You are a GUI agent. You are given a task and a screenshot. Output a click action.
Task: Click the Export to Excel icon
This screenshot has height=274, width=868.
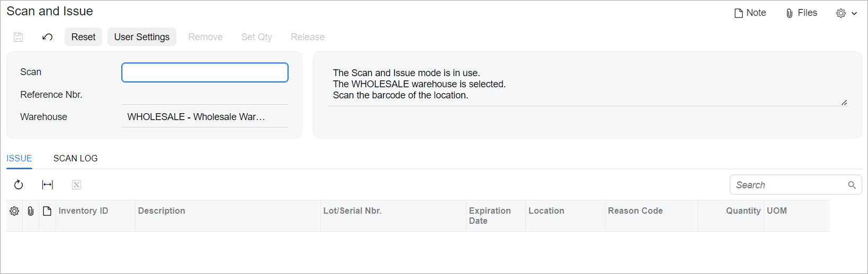[x=76, y=185]
